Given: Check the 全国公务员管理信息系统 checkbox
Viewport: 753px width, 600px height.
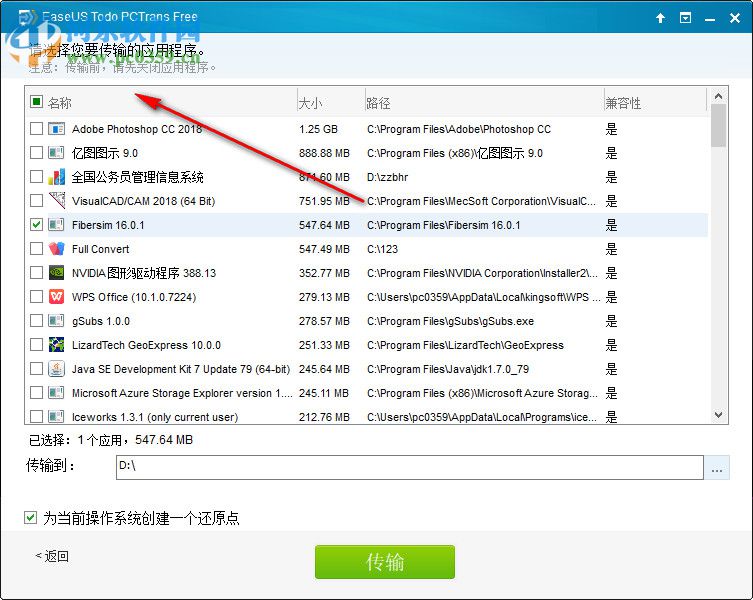Looking at the screenshot, I should tap(36, 176).
